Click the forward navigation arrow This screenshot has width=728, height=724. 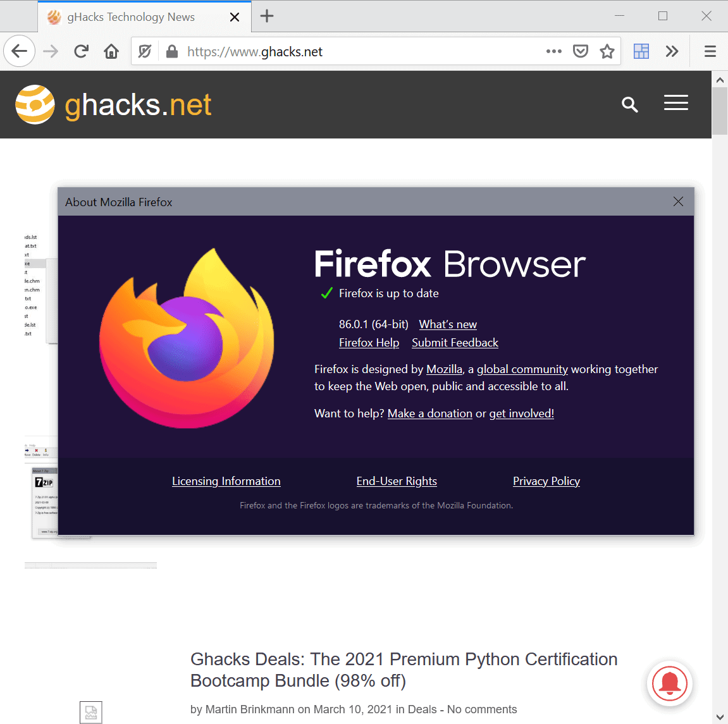pyautogui.click(x=50, y=51)
